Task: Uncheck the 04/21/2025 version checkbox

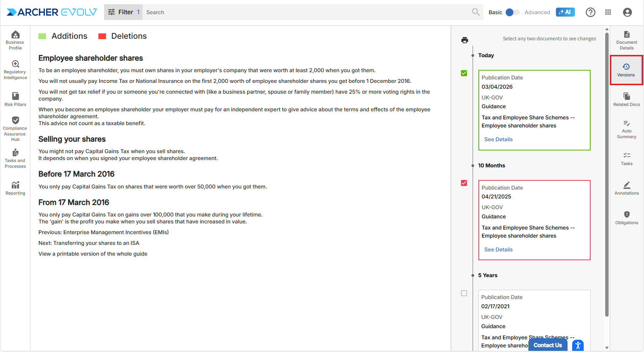Action: pos(464,183)
